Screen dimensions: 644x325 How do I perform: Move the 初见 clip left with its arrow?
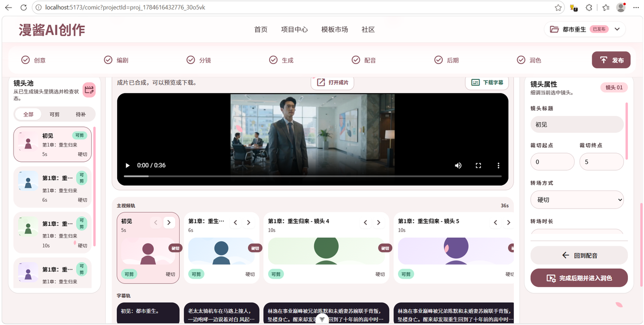click(156, 222)
